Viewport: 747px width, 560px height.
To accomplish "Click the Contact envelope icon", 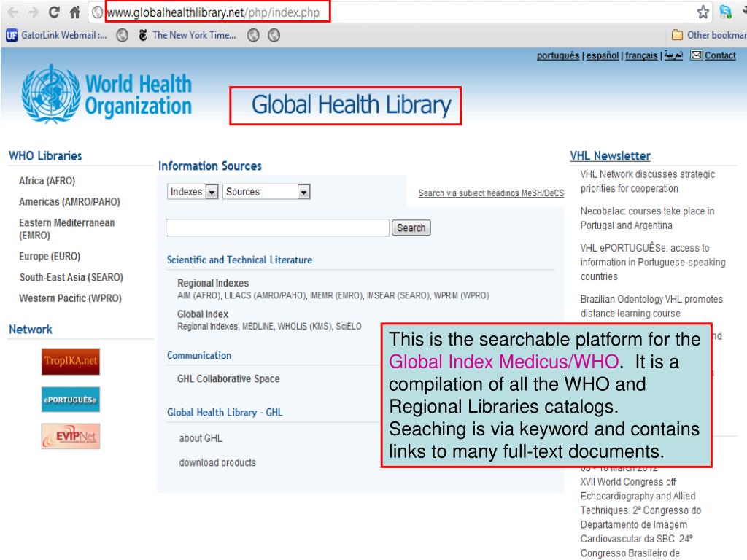I will coord(696,55).
